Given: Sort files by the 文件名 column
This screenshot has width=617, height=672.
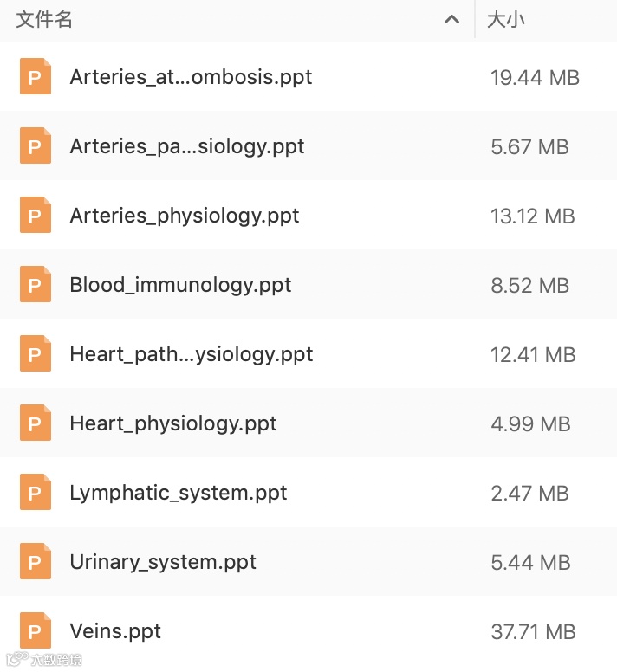Looking at the screenshot, I should 44,20.
